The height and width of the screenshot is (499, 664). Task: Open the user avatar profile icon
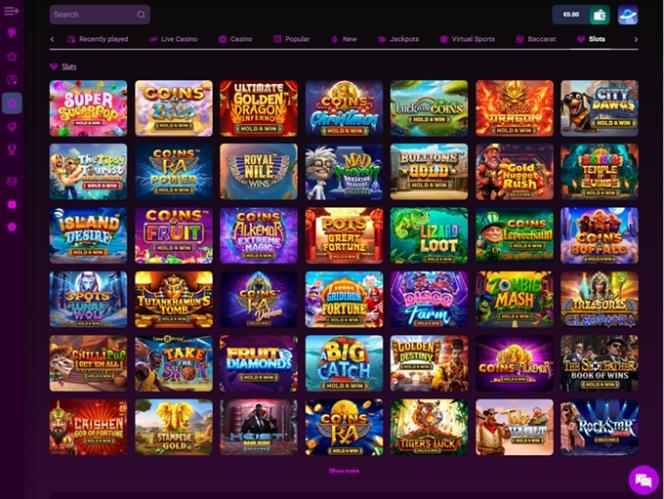[628, 15]
